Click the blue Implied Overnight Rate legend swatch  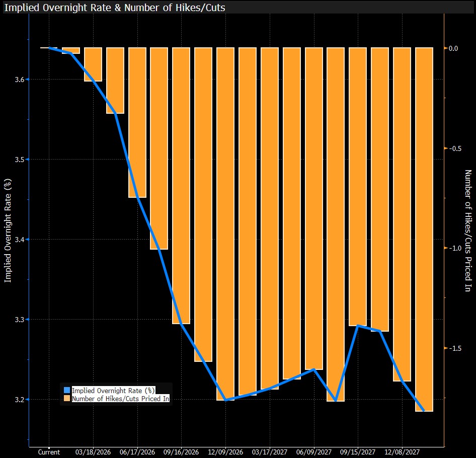click(67, 390)
